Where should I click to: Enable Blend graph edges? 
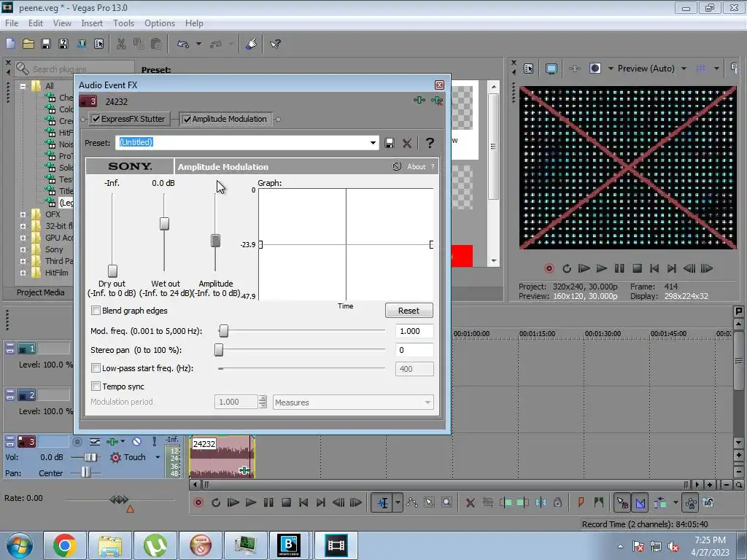[96, 311]
